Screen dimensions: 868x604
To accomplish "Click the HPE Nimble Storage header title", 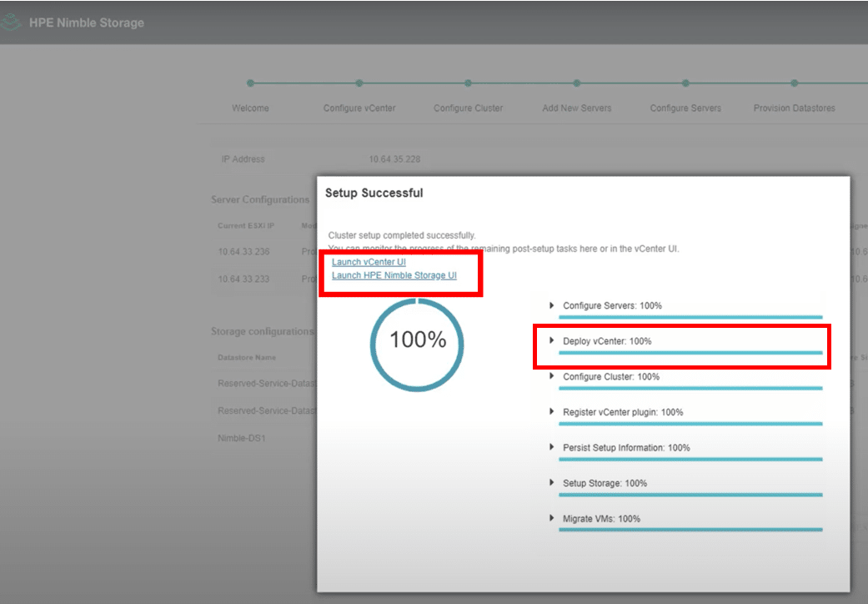I will pos(87,23).
